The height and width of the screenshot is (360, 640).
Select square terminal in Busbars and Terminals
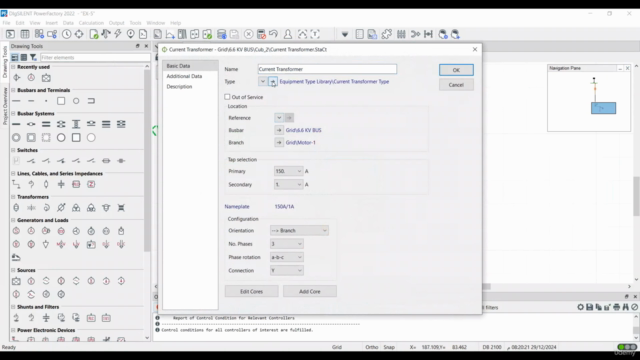(x=61, y=101)
